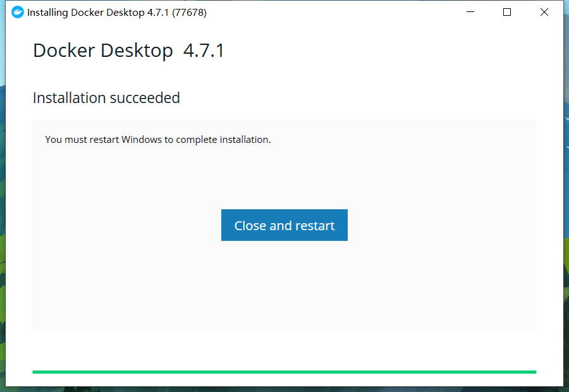Click the Docker whale icon in title bar

point(18,13)
